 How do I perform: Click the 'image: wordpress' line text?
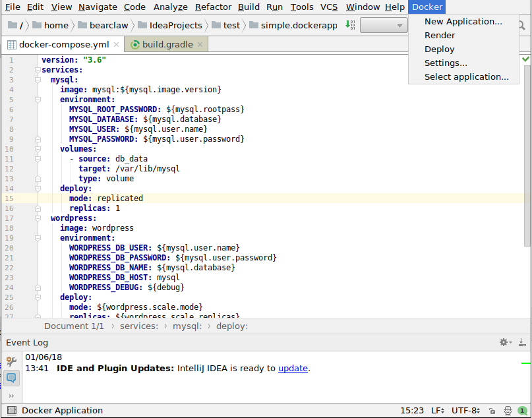[x=97, y=228]
